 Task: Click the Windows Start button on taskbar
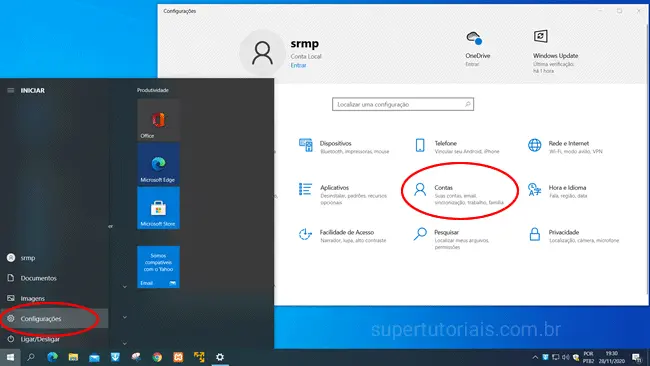click(10, 357)
